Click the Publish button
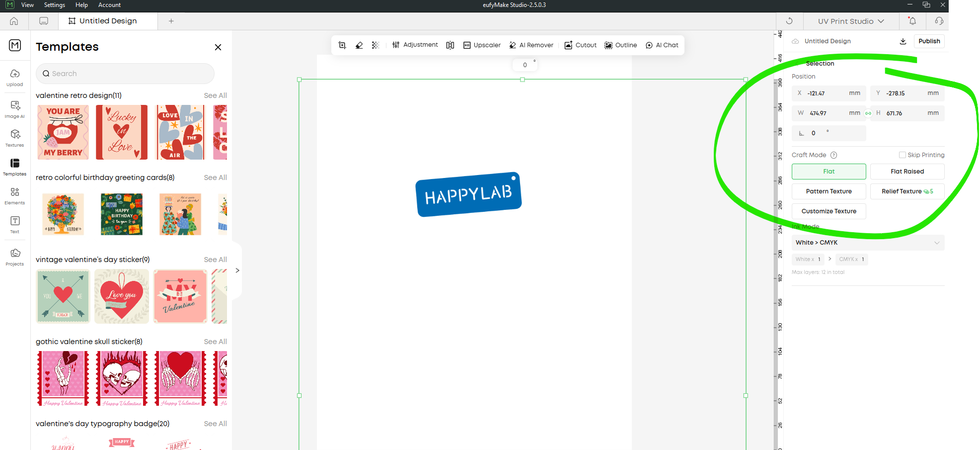This screenshot has width=980, height=450. (929, 41)
